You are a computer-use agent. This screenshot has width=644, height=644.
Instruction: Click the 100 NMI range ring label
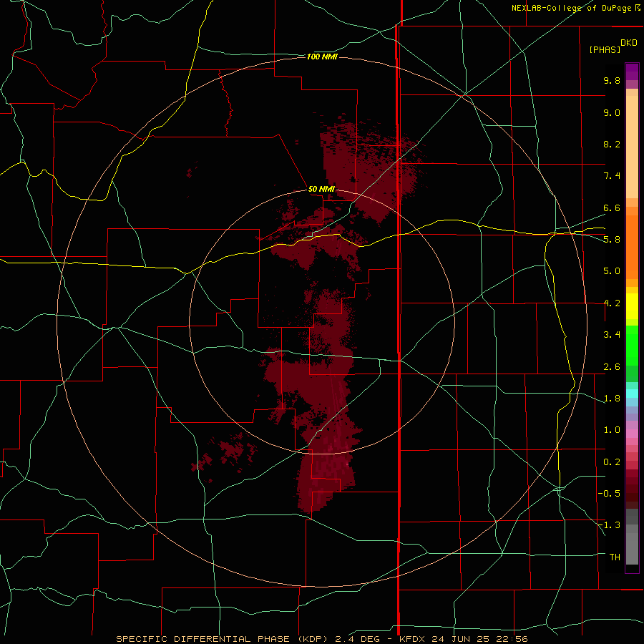coord(322,57)
